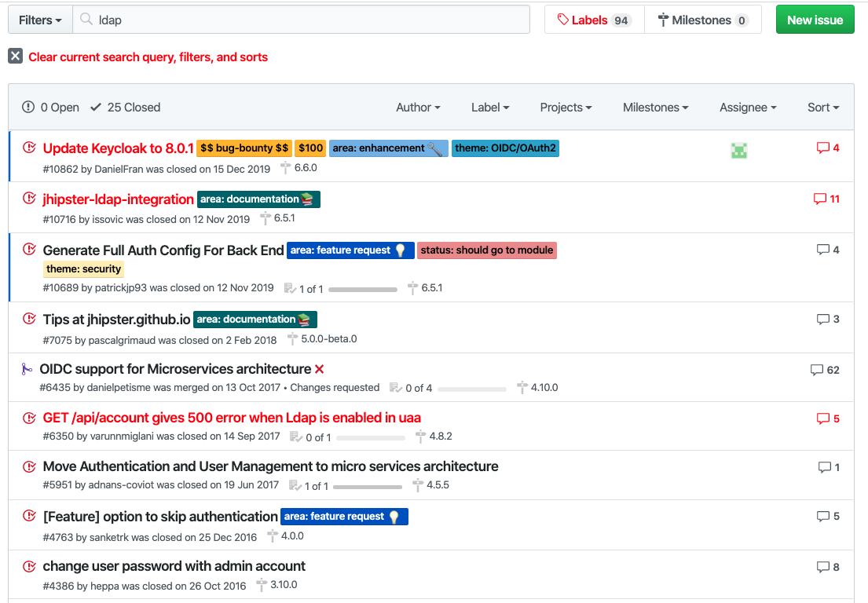
Task: Click the assignee avatar on Keycloak issue
Action: tap(739, 150)
